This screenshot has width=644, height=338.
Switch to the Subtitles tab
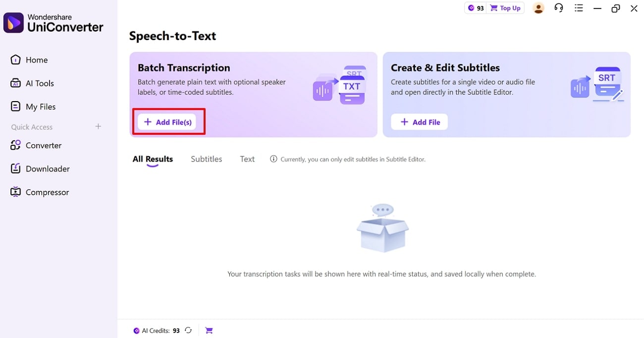[x=206, y=159]
